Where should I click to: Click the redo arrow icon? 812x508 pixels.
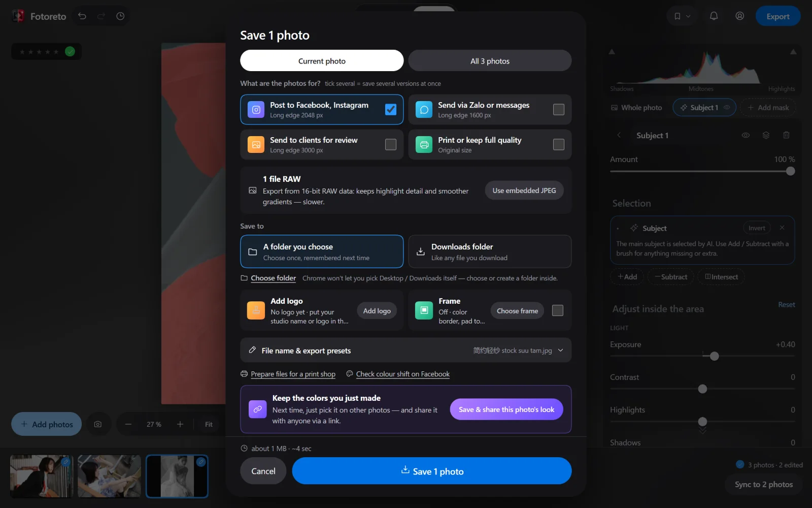pyautogui.click(x=101, y=16)
